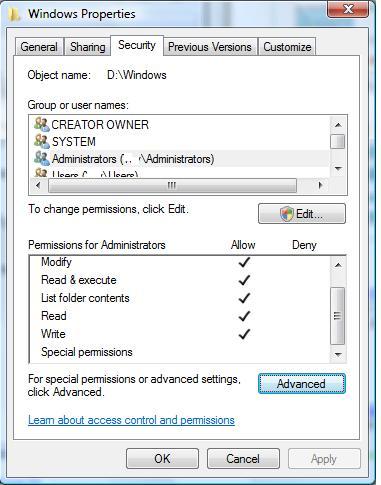Click user list scroll left arrow
The width and height of the screenshot is (381, 485).
point(38,185)
